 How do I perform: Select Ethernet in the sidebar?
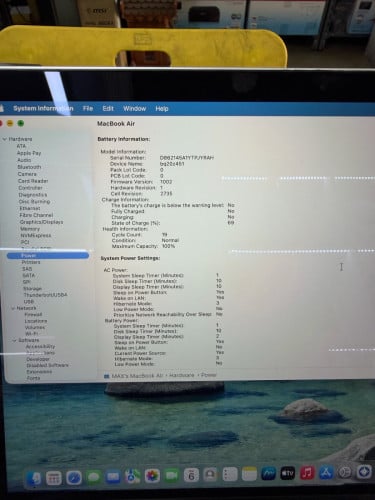[30, 208]
